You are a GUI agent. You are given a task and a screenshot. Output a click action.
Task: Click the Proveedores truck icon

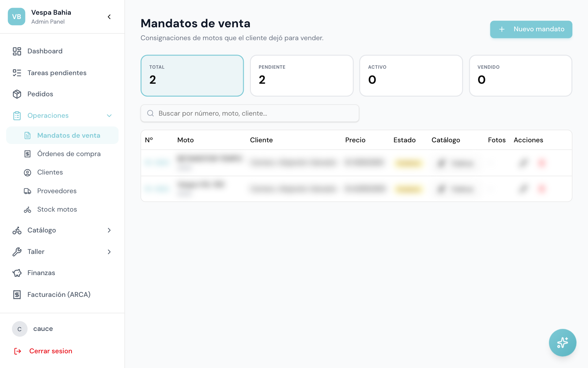pyautogui.click(x=28, y=191)
